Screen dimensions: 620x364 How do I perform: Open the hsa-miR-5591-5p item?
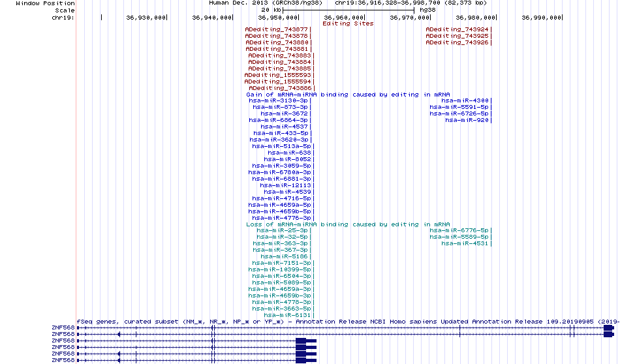pyautogui.click(x=459, y=107)
